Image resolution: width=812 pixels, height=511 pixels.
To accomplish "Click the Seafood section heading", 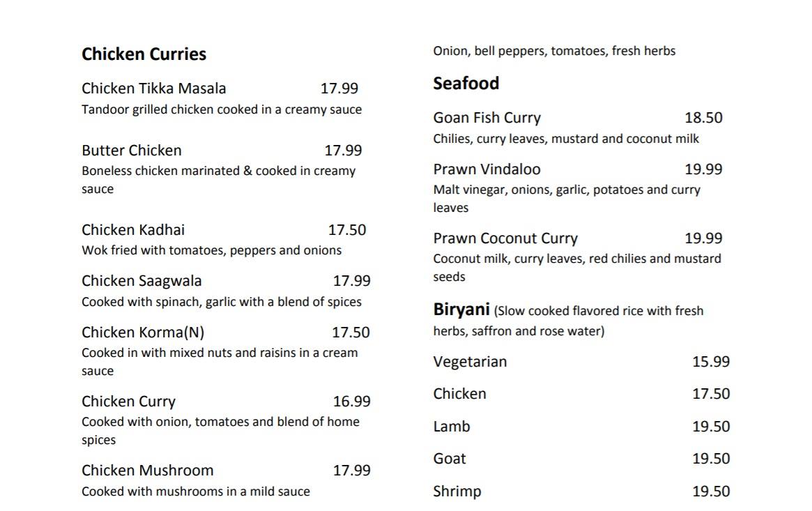I will 466,84.
